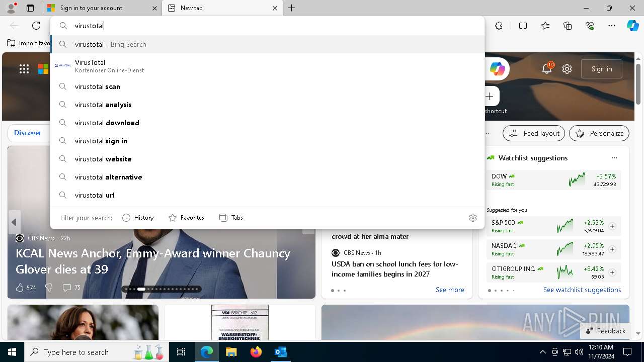This screenshot has height=362, width=644.
Task: Pick the virustotal scan suggestion
Action: [267, 86]
